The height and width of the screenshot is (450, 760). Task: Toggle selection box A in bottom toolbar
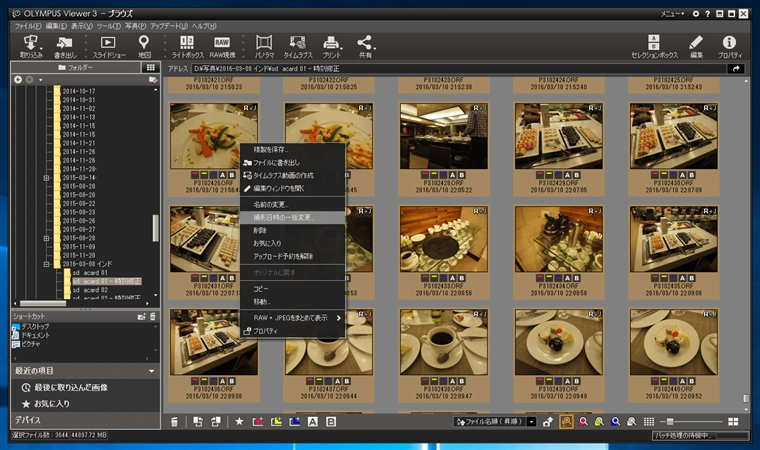[x=313, y=422]
